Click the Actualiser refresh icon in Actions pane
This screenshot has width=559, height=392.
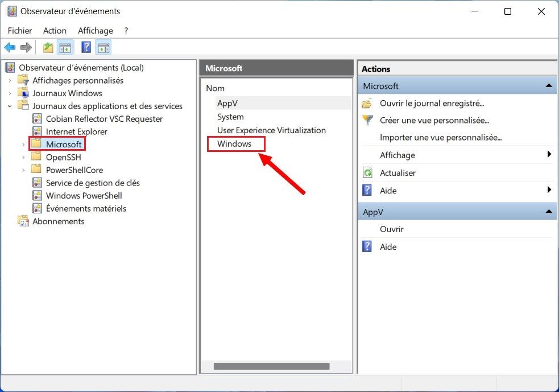coord(368,172)
